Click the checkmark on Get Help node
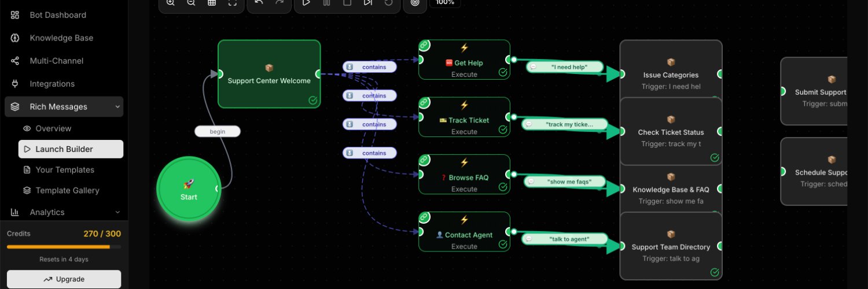Screen dimensions: 868x289 (x=503, y=72)
